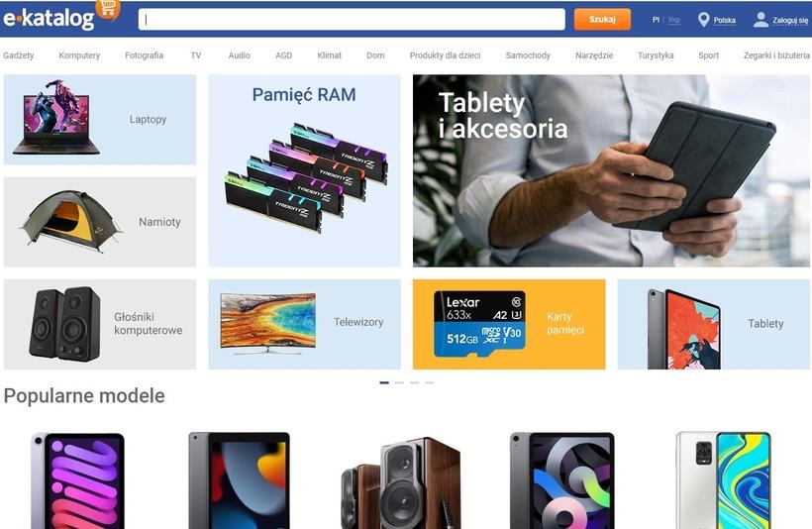Select the PL language option
Image resolution: width=812 pixels, height=529 pixels.
[x=656, y=20]
